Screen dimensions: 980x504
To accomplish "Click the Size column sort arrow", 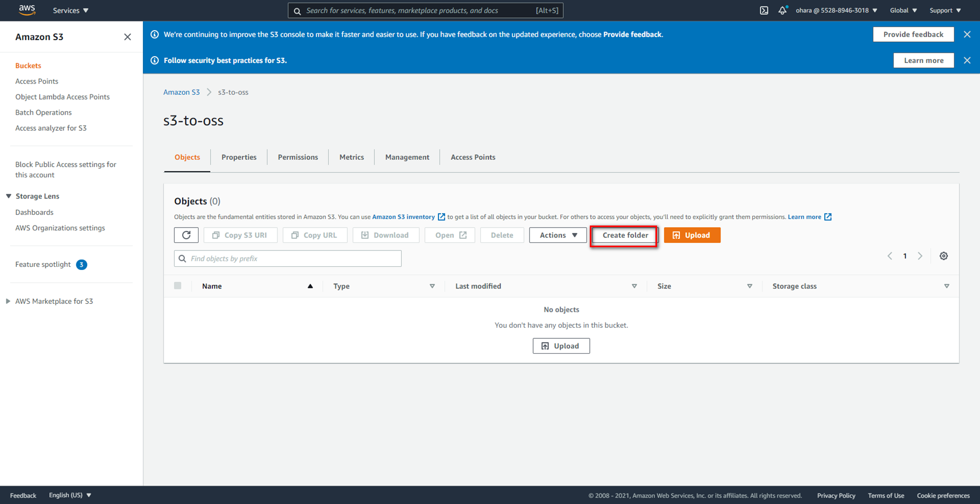I will click(x=750, y=286).
